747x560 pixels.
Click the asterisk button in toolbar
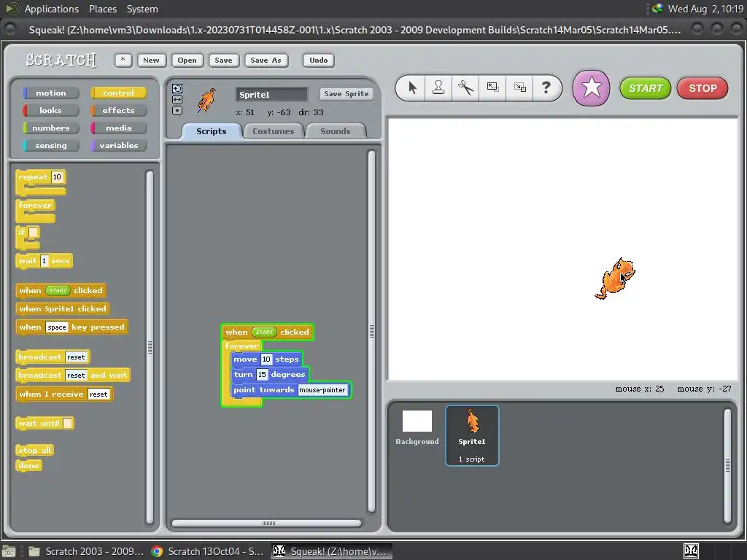tap(123, 60)
